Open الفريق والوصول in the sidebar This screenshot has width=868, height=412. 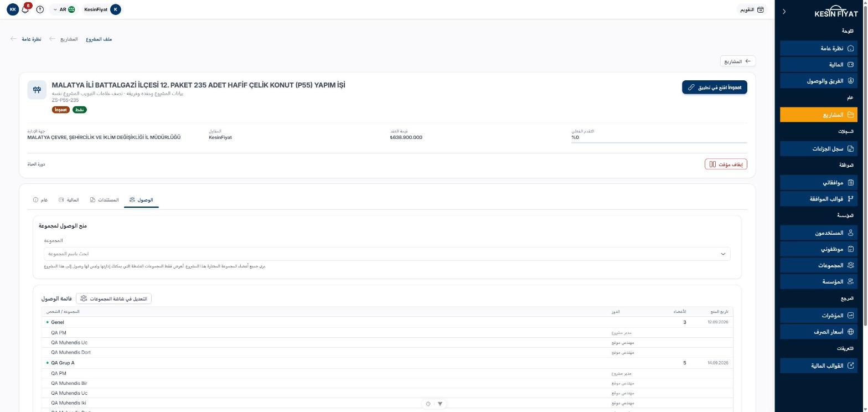819,81
